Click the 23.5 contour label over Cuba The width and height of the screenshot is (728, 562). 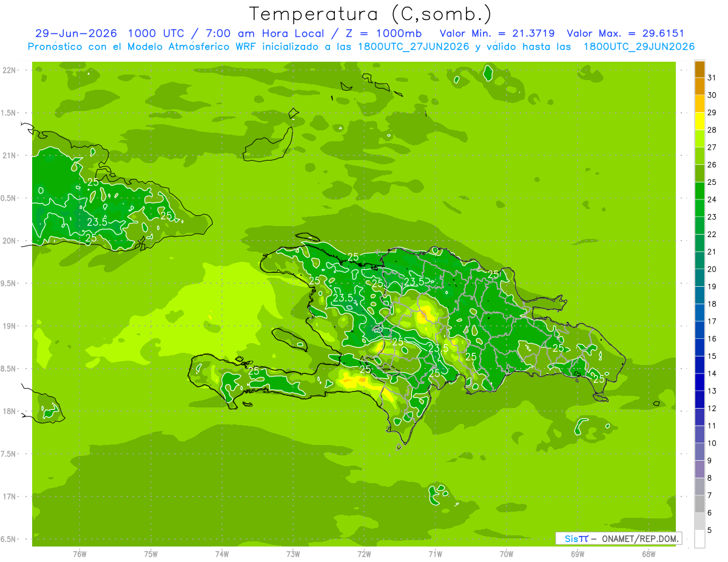coord(98,222)
